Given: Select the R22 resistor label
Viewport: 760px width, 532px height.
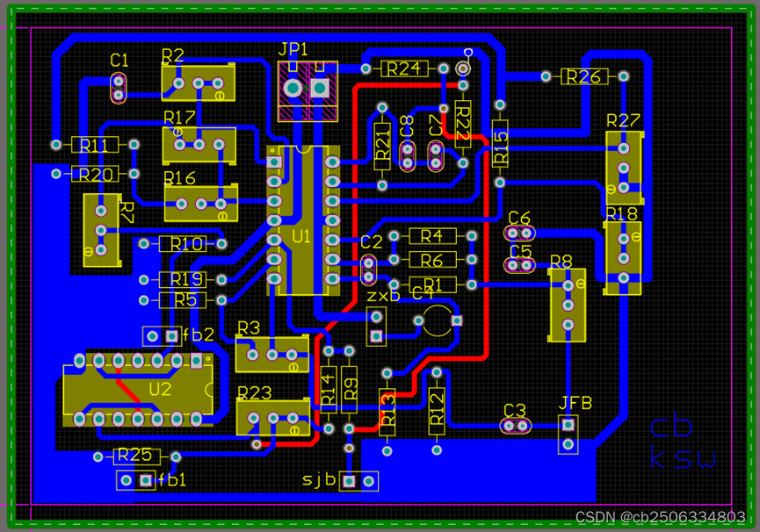Looking at the screenshot, I should (x=463, y=124).
